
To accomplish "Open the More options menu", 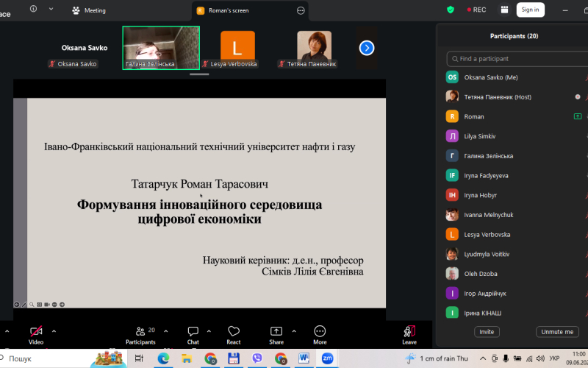I will pos(320,335).
